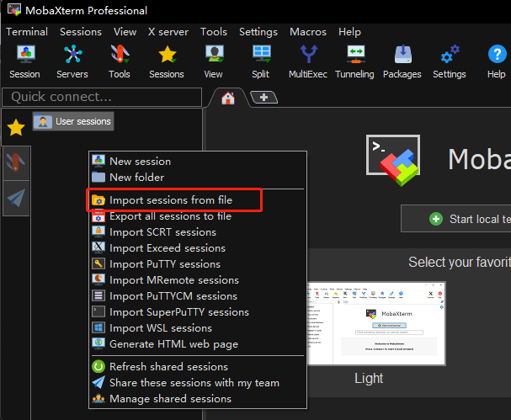Choose Import MRemote sessions
The image size is (511, 420).
coord(198,280)
